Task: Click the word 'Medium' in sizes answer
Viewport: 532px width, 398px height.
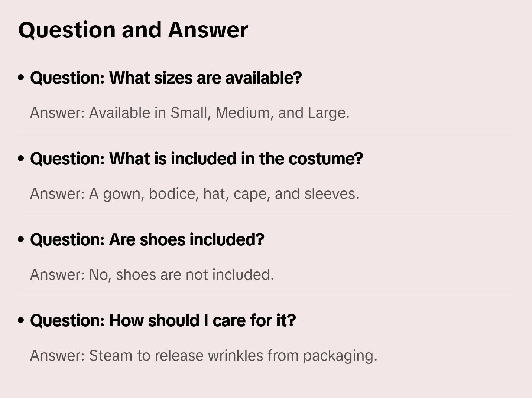Action: click(x=243, y=113)
